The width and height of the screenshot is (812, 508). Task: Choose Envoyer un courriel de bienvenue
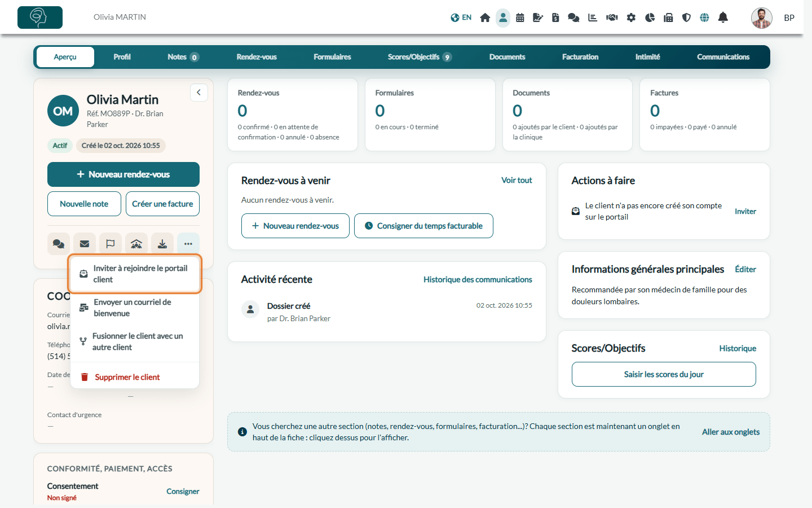coord(135,308)
